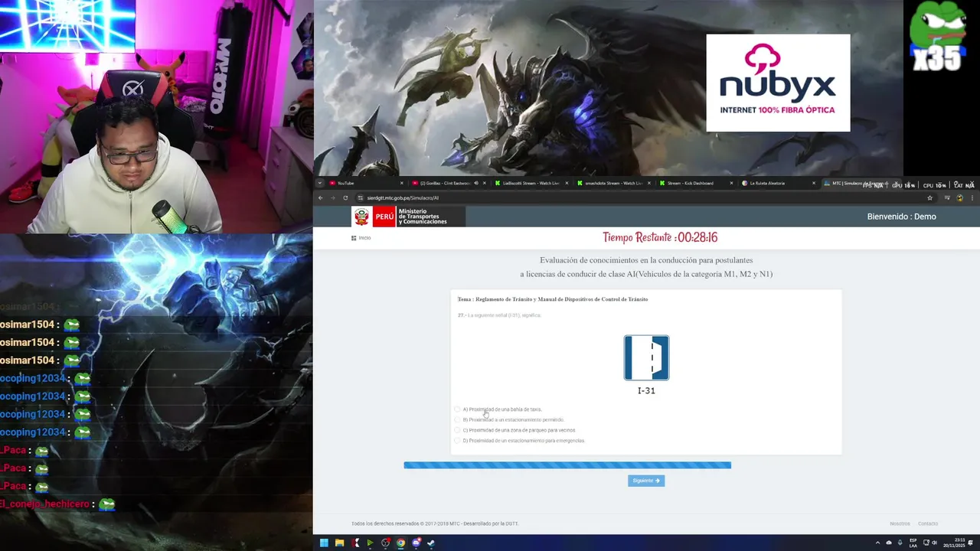Click the browser back arrow

321,198
